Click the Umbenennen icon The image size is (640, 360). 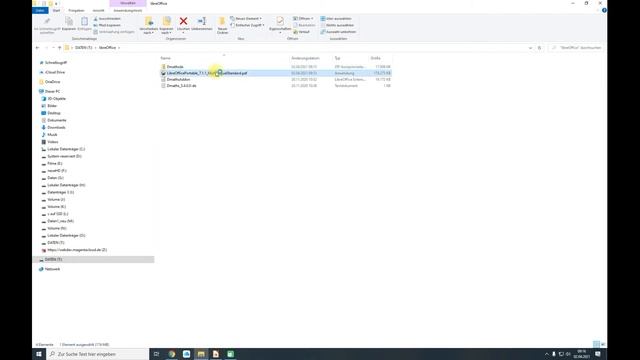point(202,23)
